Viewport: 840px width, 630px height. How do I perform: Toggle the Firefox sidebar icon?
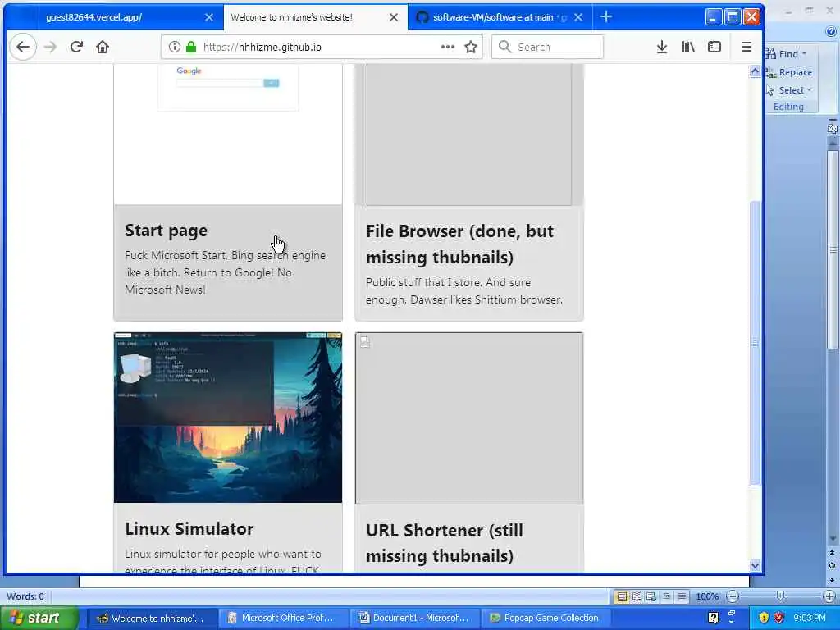tap(714, 47)
